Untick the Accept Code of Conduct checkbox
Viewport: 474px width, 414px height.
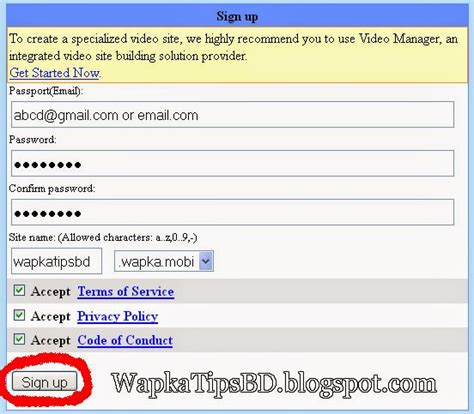coord(19,339)
